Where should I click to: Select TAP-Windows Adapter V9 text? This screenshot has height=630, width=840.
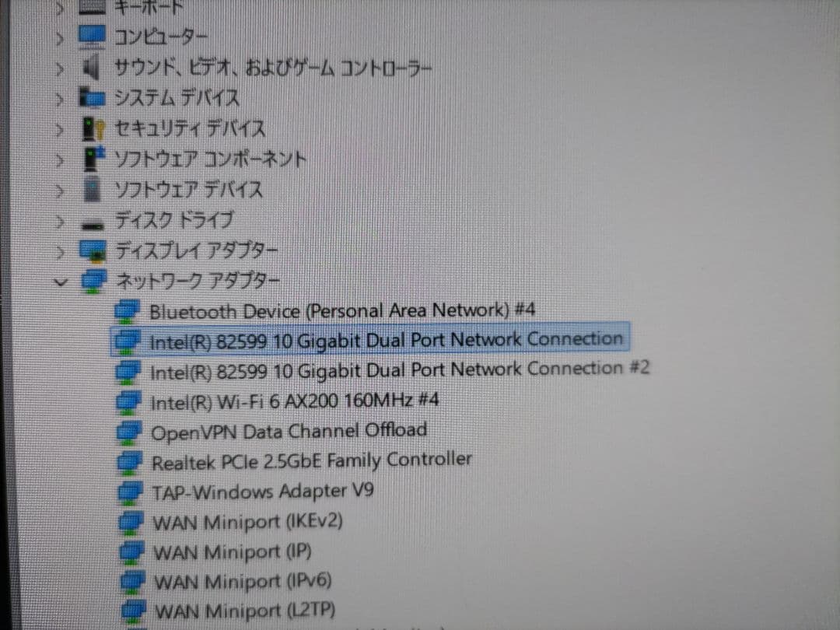coord(263,492)
